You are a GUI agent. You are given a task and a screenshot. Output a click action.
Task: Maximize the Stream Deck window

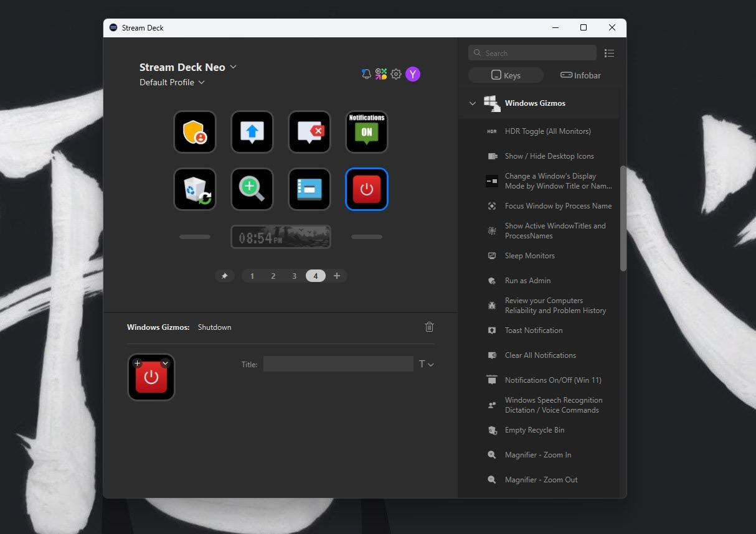tap(584, 27)
